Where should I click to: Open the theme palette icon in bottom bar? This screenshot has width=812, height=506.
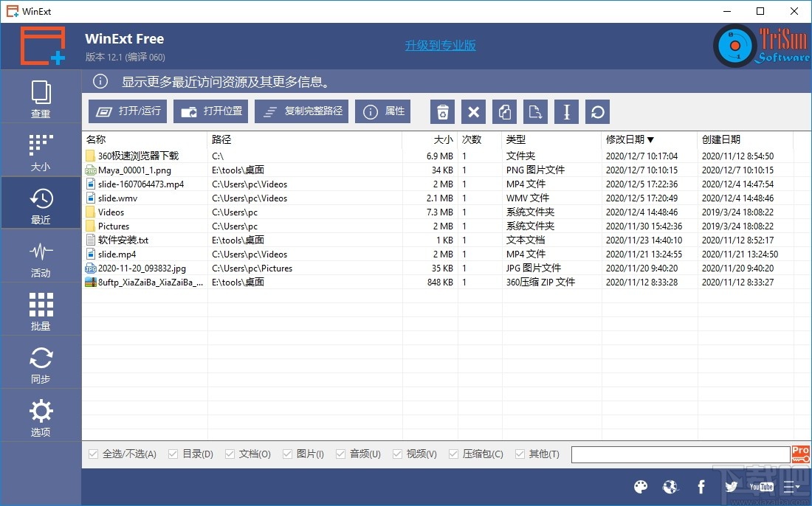coord(641,487)
